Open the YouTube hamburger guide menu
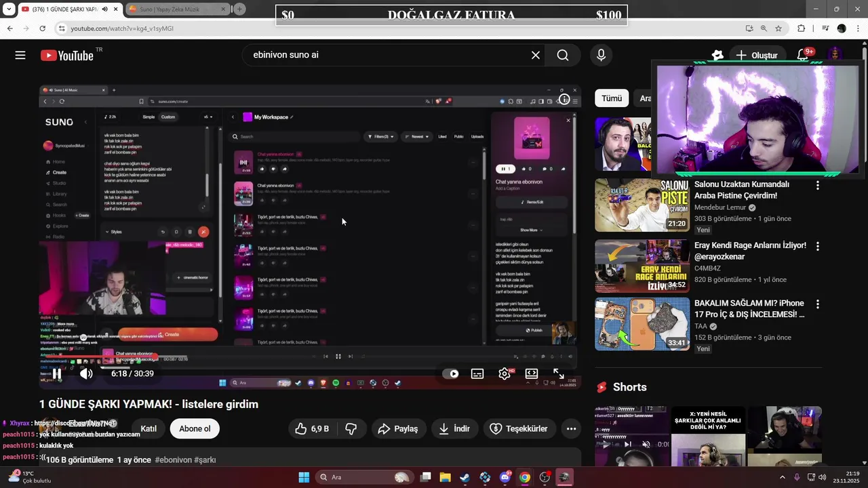 click(20, 55)
